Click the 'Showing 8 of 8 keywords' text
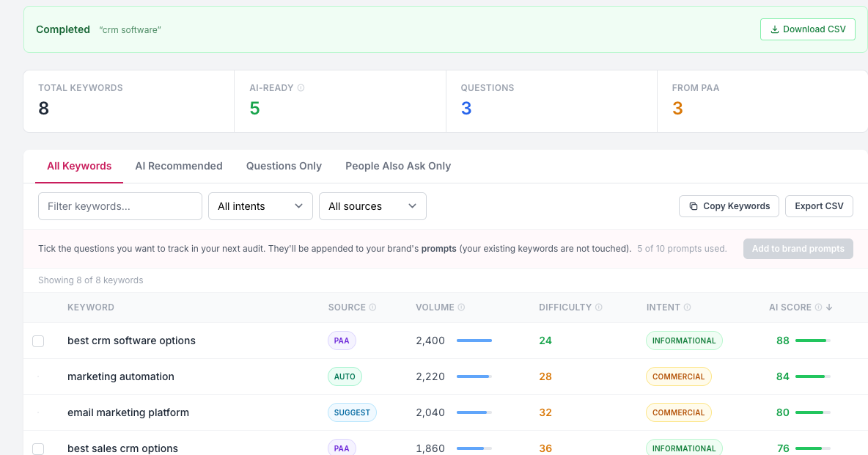Viewport: 868px width, 455px height. pos(91,280)
